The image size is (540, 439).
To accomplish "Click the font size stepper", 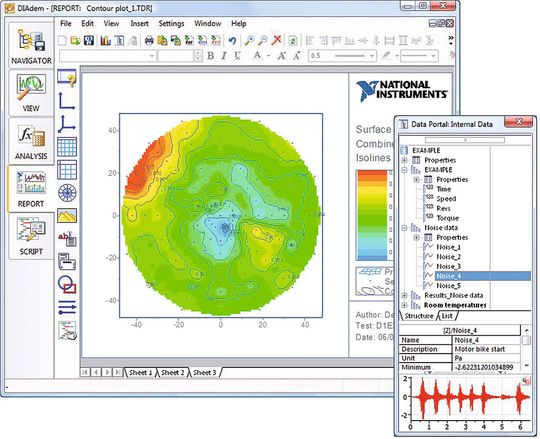I will coord(198,56).
